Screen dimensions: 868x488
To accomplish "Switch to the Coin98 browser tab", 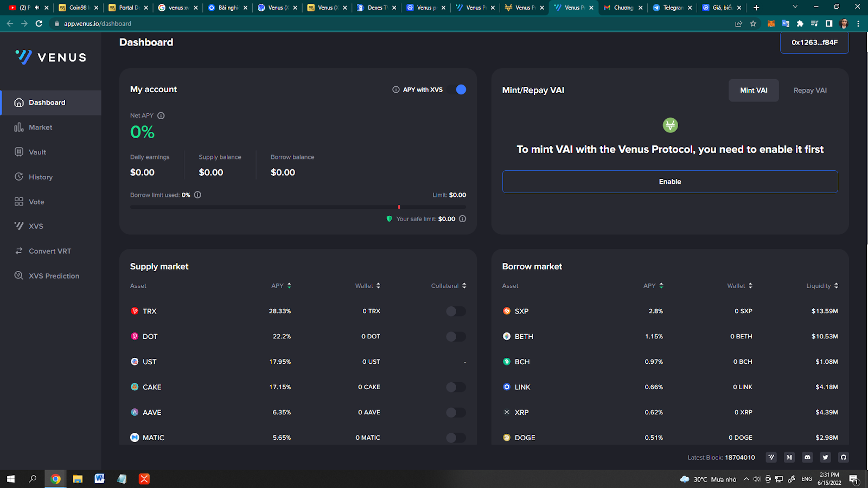I will point(78,8).
